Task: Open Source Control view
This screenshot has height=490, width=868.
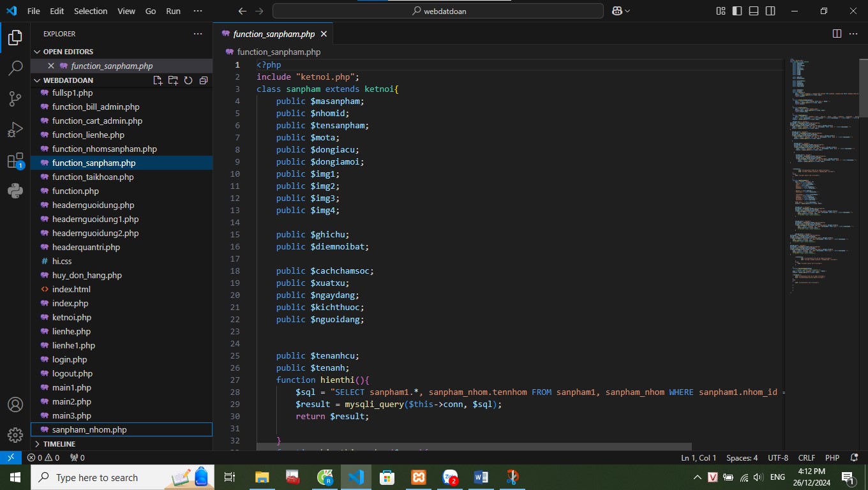Action: coord(15,99)
